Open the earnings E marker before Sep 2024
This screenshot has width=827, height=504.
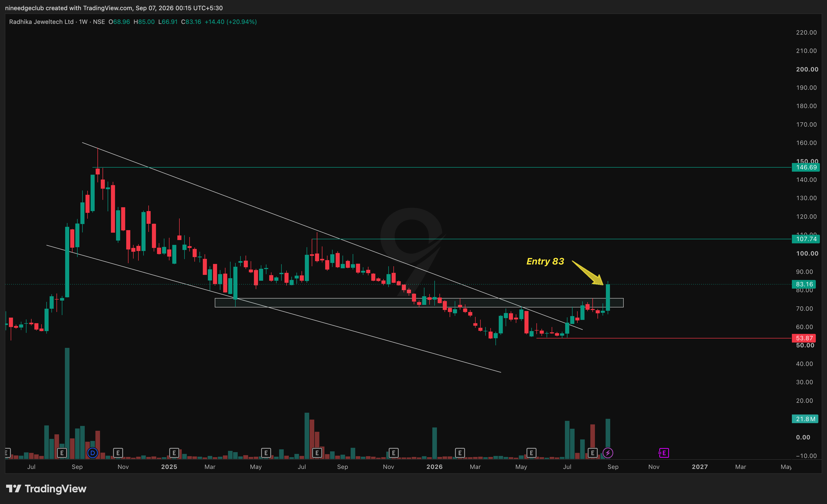[x=62, y=453]
